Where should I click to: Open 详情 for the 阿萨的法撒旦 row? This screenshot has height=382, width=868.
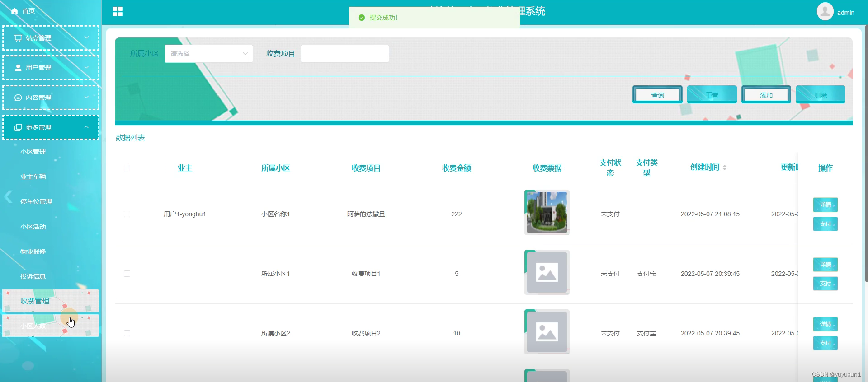(826, 205)
